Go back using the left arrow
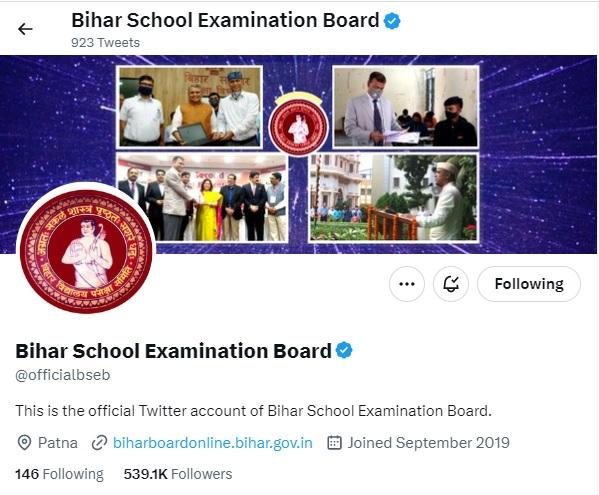 tap(25, 29)
